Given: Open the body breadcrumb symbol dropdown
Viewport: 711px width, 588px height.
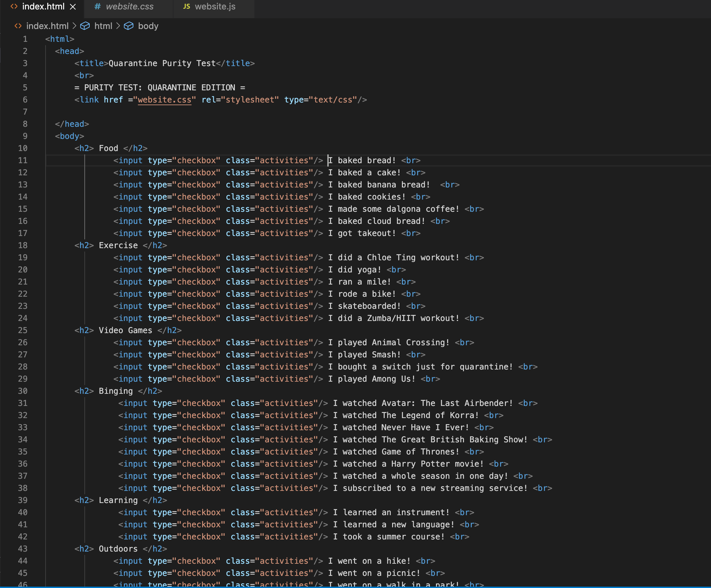Looking at the screenshot, I should (148, 26).
